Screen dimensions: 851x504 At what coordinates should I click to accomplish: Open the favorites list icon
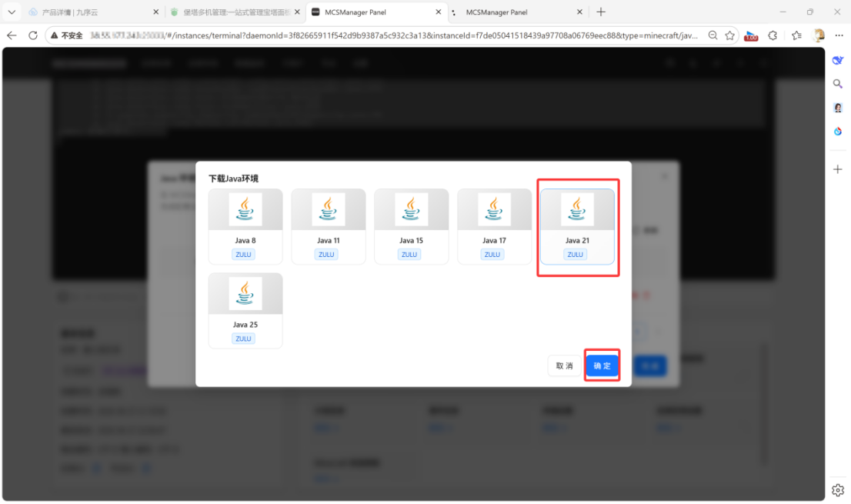coord(796,35)
